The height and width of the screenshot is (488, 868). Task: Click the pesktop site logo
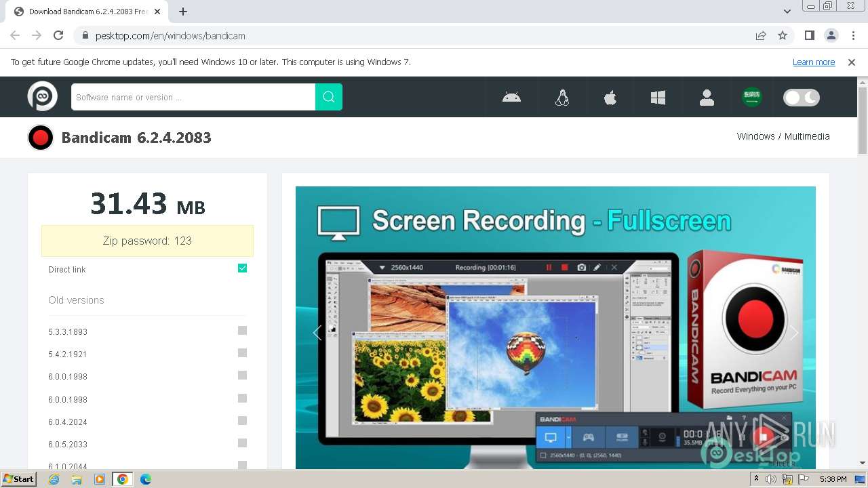tap(42, 96)
